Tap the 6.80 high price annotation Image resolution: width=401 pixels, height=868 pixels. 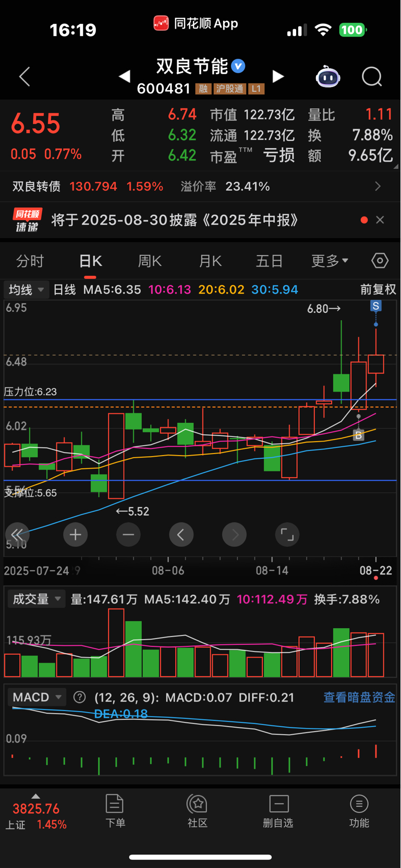tap(324, 309)
